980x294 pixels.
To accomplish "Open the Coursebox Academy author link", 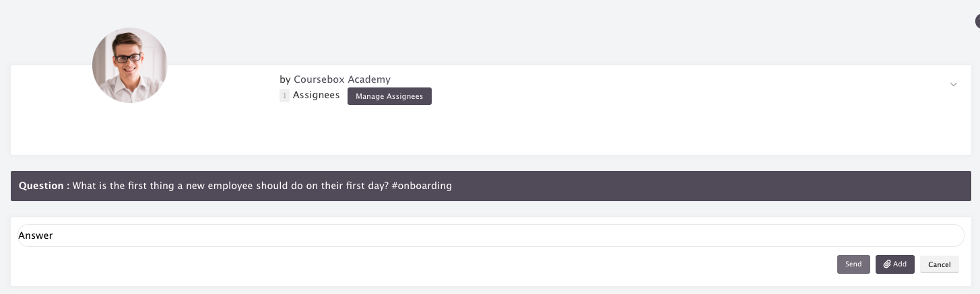I will tap(342, 79).
